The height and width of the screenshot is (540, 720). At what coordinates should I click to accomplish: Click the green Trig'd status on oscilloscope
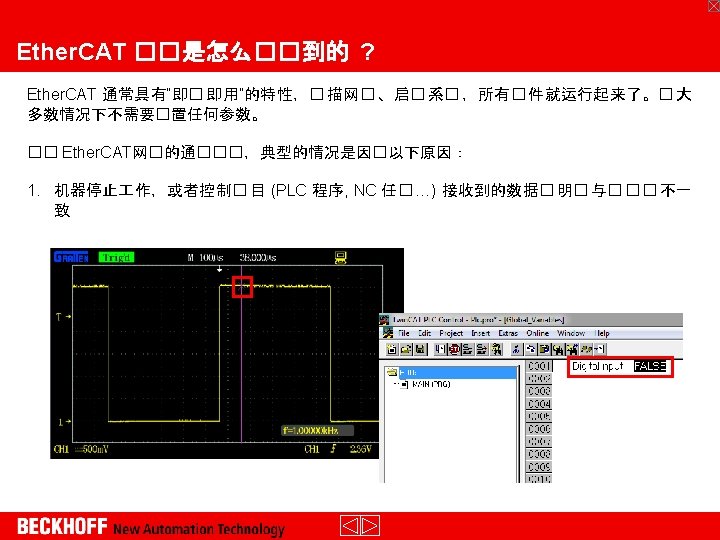pyautogui.click(x=116, y=258)
